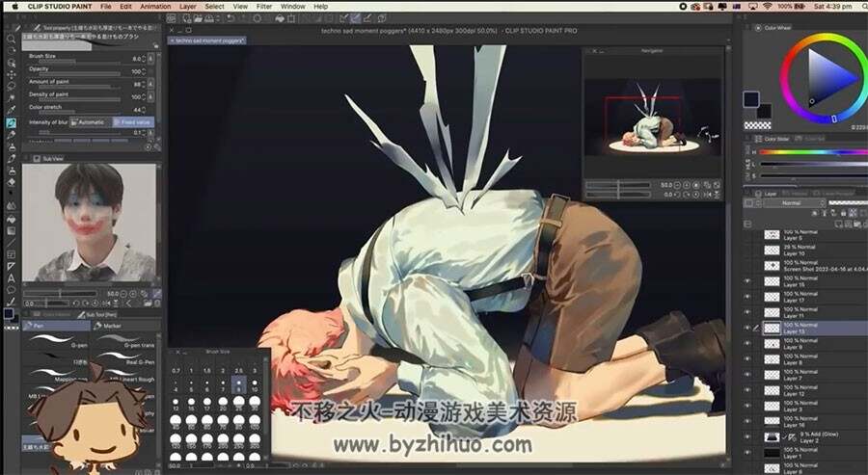The height and width of the screenshot is (475, 868).
Task: Click the Amount of paint stepper
Action: coord(144,85)
